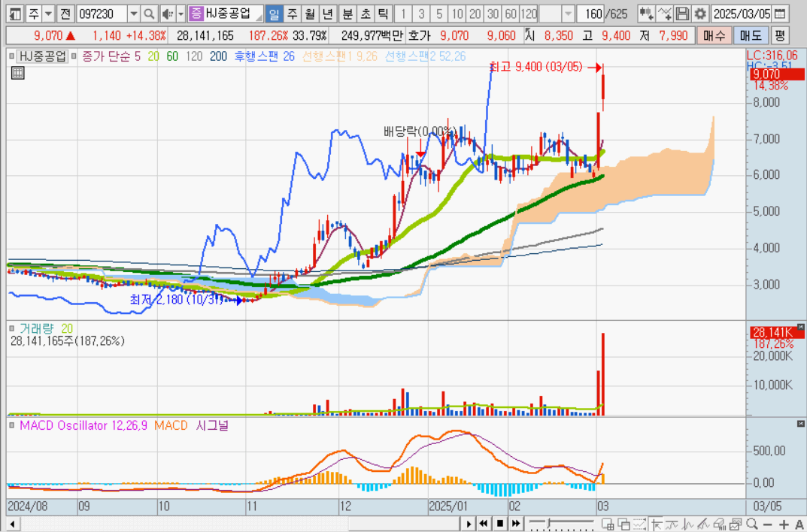Open stock code 097230 history dropdown
This screenshot has width=807, height=532.
[133, 14]
